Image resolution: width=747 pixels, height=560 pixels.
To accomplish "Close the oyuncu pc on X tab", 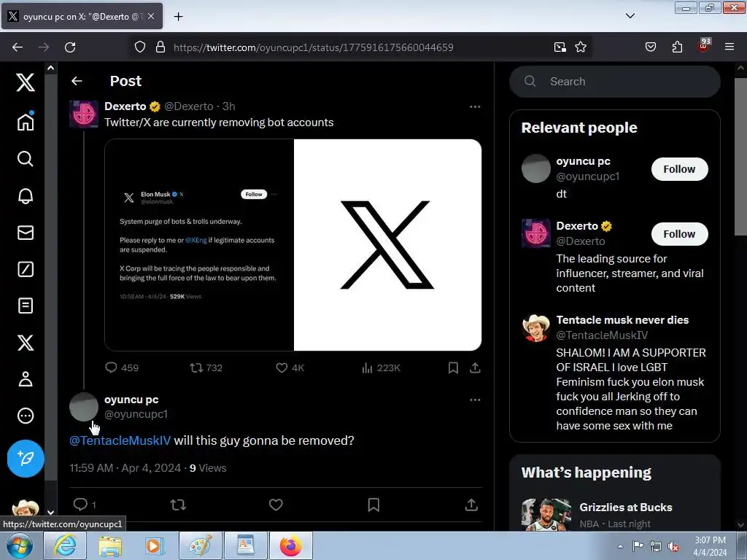I will pyautogui.click(x=150, y=16).
